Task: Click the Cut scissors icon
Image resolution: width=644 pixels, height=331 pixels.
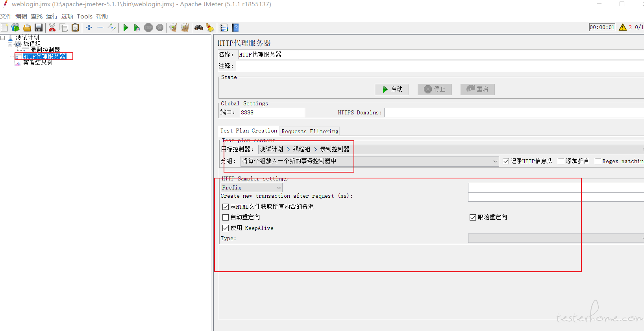Action: 52,28
